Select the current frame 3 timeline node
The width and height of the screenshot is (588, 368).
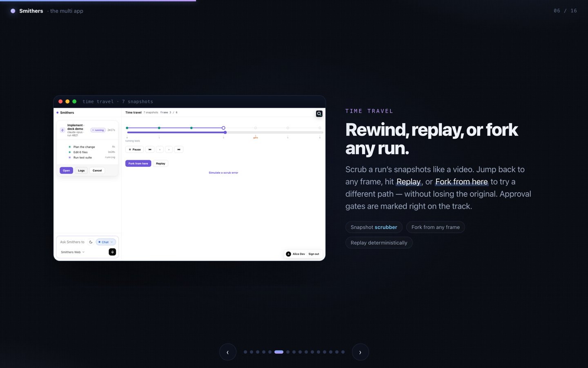click(x=223, y=128)
